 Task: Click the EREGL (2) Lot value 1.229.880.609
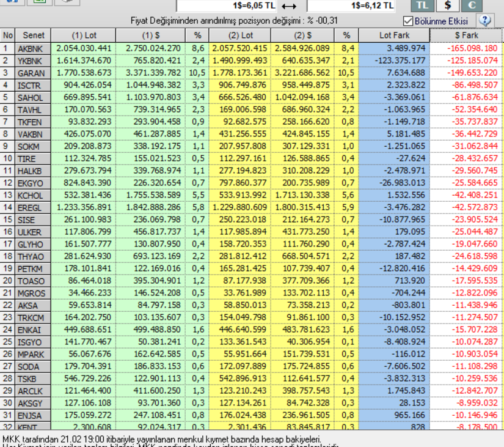click(239, 207)
